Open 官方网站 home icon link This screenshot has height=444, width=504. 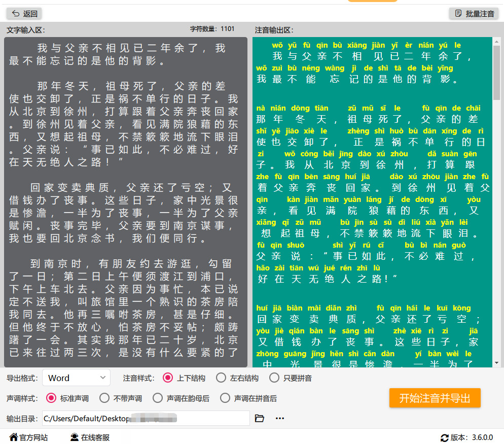(28, 437)
